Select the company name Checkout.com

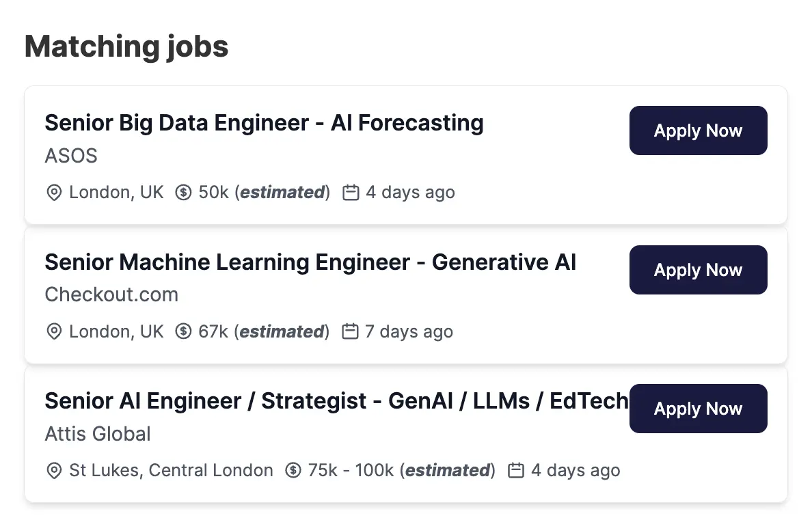coord(111,294)
